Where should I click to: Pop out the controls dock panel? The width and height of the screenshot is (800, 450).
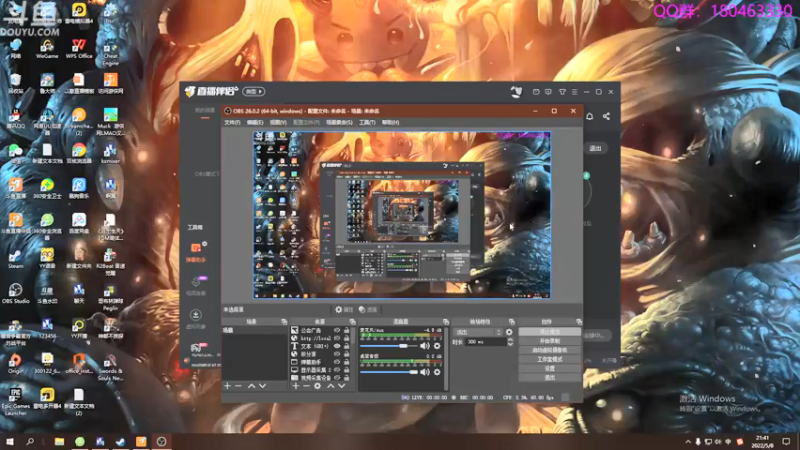tap(579, 322)
